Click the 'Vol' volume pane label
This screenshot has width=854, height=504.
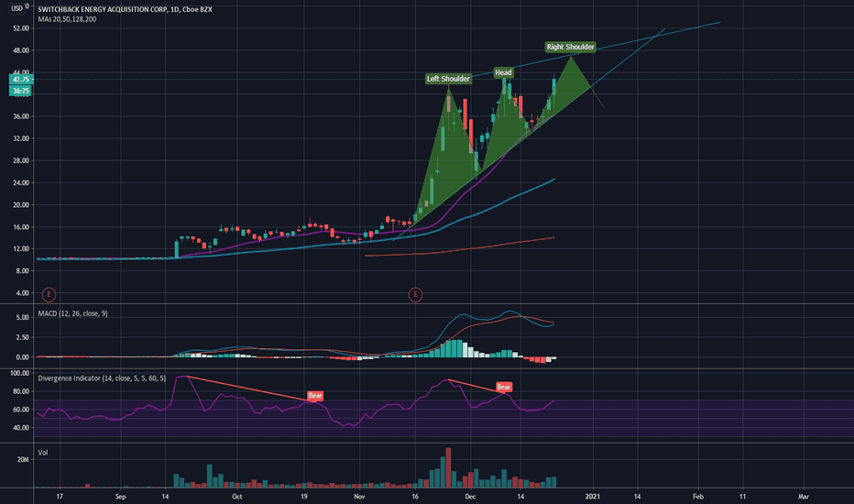tap(42, 453)
